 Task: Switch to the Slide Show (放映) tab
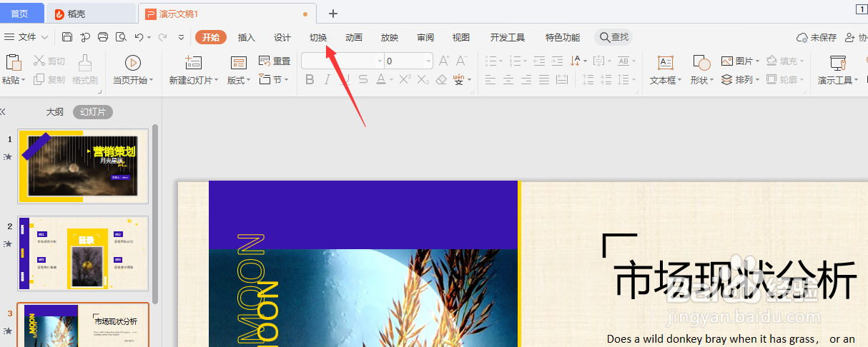[390, 38]
